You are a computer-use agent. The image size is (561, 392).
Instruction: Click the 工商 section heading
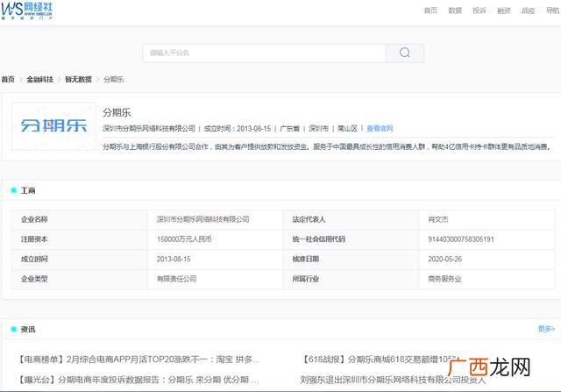pyautogui.click(x=28, y=190)
